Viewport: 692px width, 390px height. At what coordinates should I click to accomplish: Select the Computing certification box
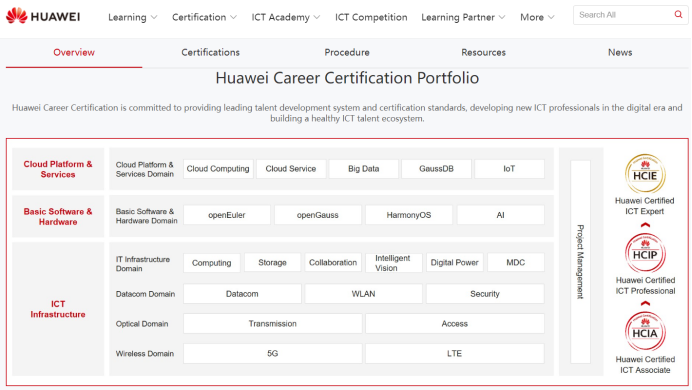click(212, 263)
